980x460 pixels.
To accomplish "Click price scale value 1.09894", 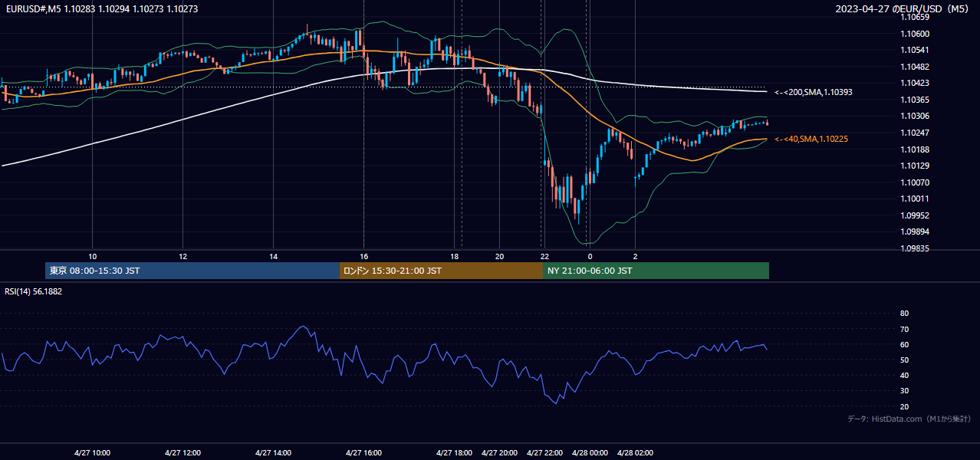I will (x=915, y=232).
